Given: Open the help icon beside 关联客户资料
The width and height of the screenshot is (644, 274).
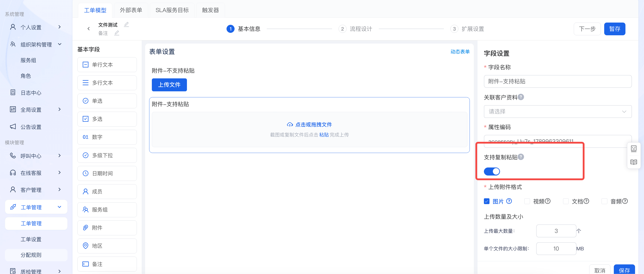Looking at the screenshot, I should click(x=521, y=97).
